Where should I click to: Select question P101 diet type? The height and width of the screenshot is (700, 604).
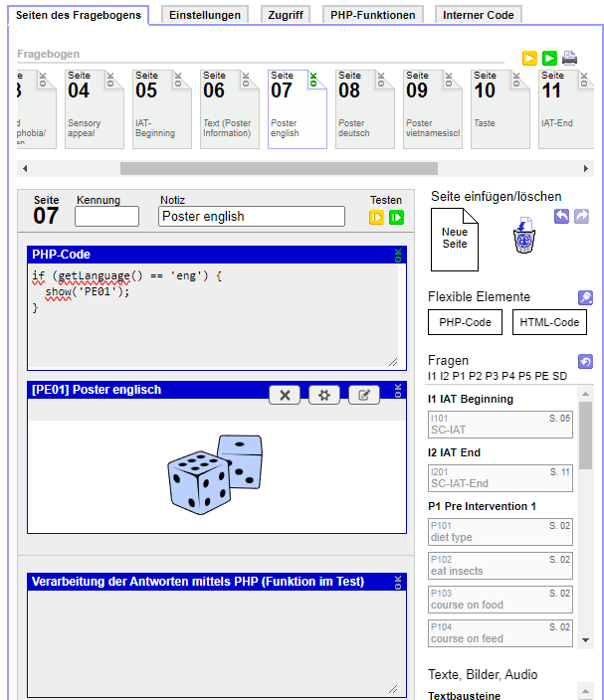[501, 532]
